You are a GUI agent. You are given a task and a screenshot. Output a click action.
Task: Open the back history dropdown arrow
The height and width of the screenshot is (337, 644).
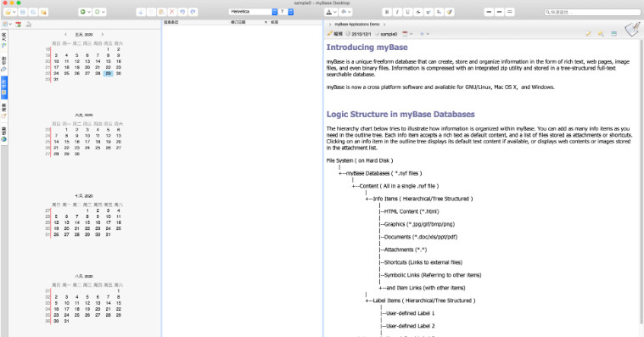(89, 12)
